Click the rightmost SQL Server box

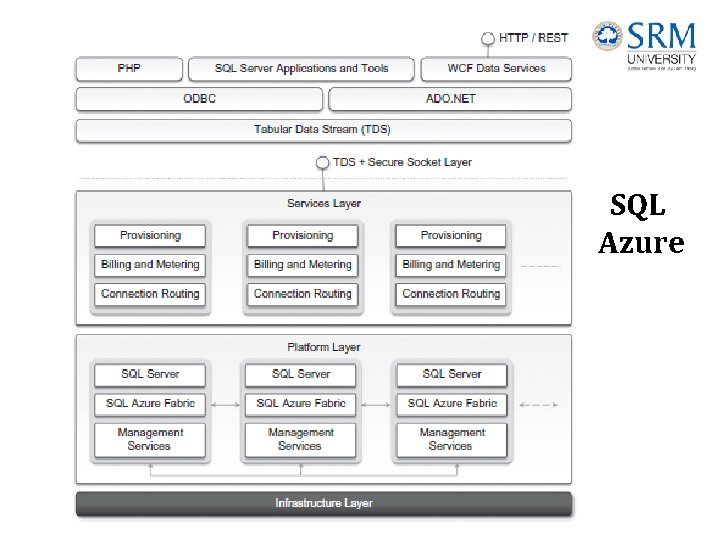coord(452,375)
